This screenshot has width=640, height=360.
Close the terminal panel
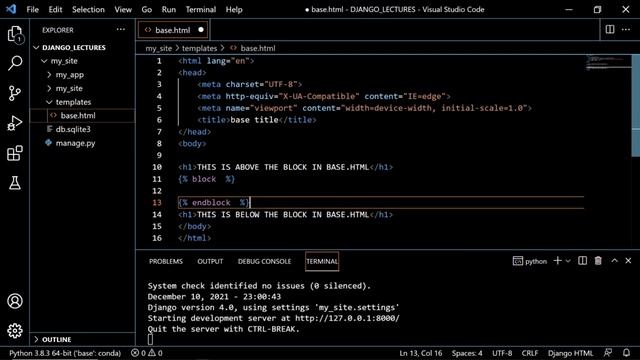(628, 261)
